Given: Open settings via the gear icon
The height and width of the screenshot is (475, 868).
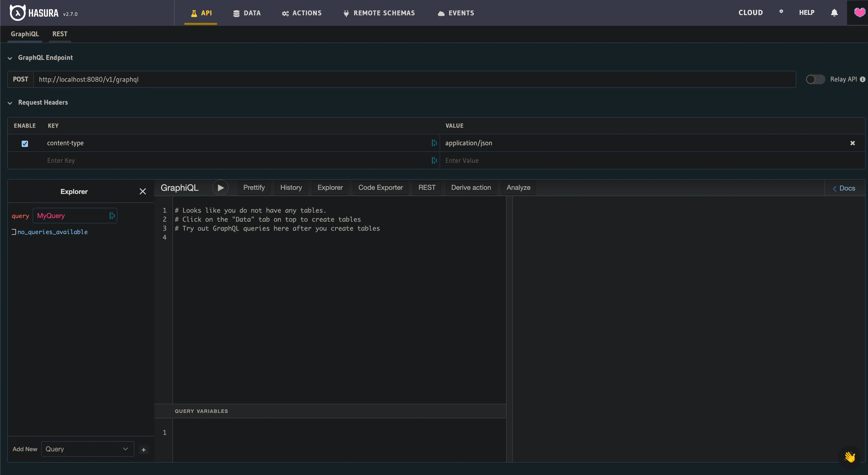Looking at the screenshot, I should [x=781, y=11].
